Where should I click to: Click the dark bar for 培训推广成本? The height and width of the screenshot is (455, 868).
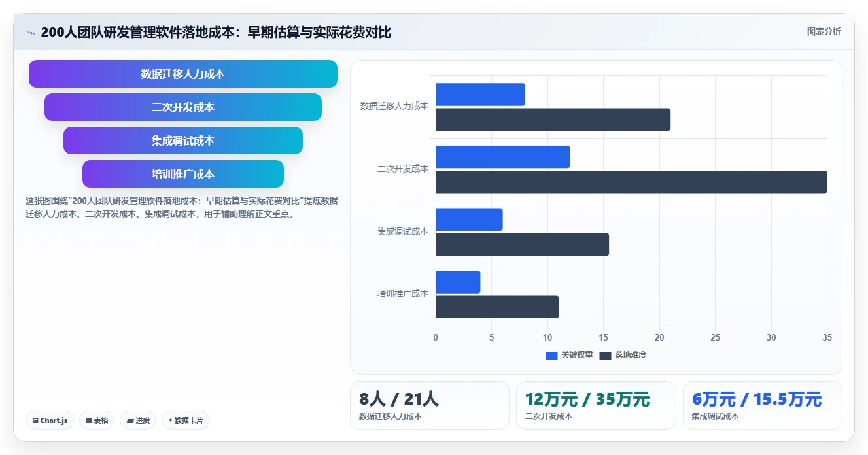(x=497, y=307)
